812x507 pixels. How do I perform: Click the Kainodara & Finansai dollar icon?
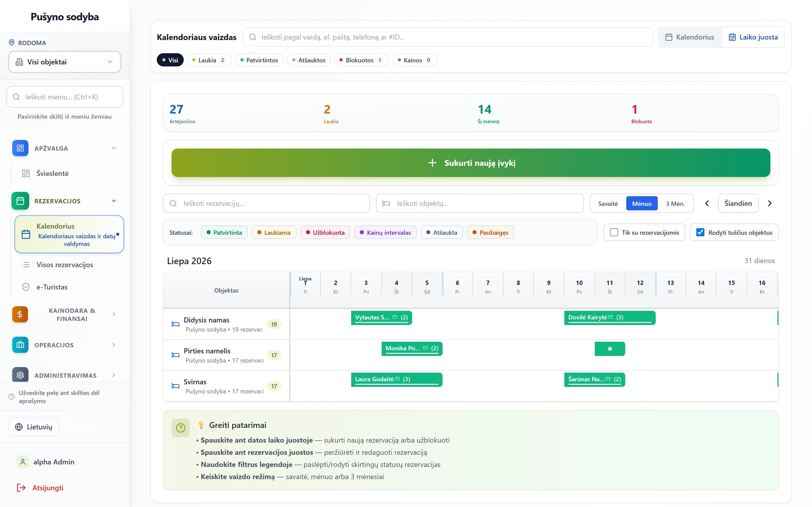pos(20,315)
